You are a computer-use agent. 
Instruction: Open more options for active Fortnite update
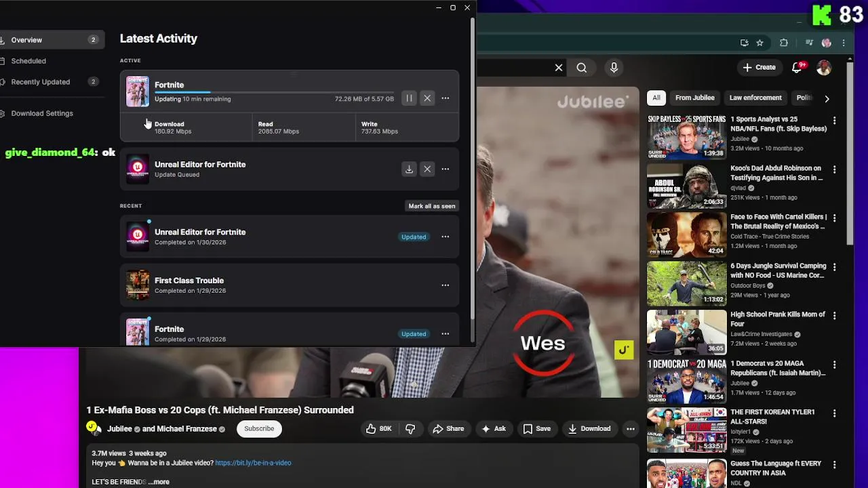click(x=446, y=98)
